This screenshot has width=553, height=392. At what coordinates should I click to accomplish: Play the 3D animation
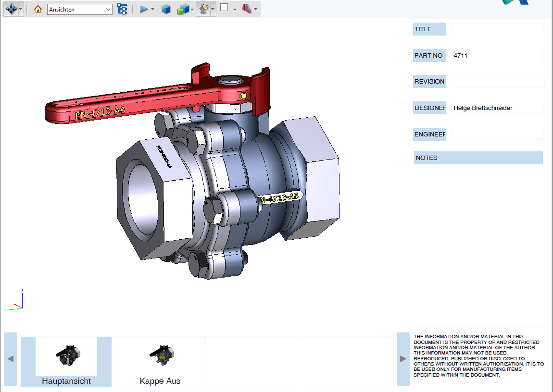coord(144,9)
